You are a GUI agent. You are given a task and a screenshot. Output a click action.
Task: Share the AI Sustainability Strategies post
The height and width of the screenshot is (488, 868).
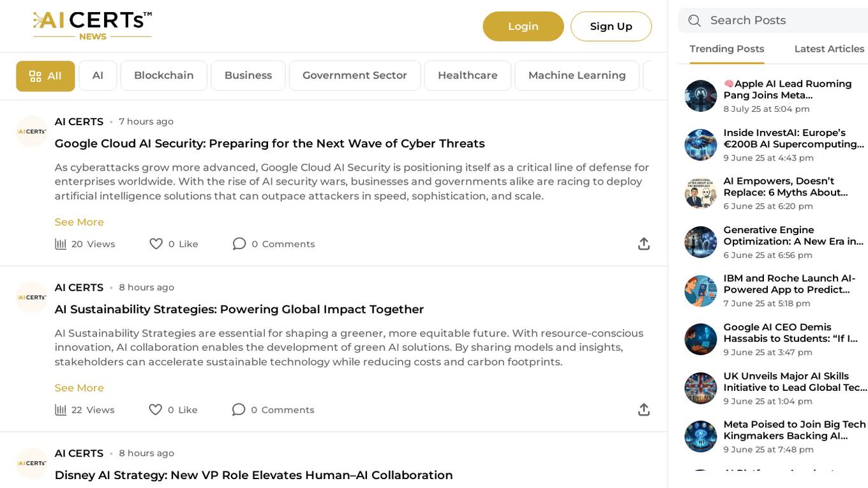point(644,409)
